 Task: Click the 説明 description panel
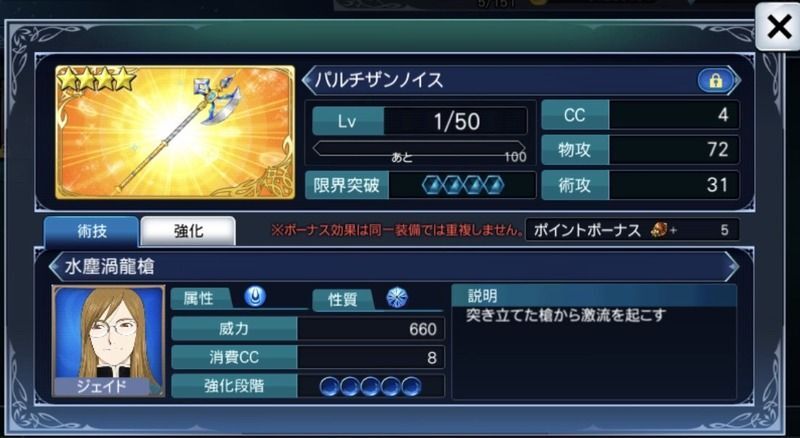pos(594,342)
